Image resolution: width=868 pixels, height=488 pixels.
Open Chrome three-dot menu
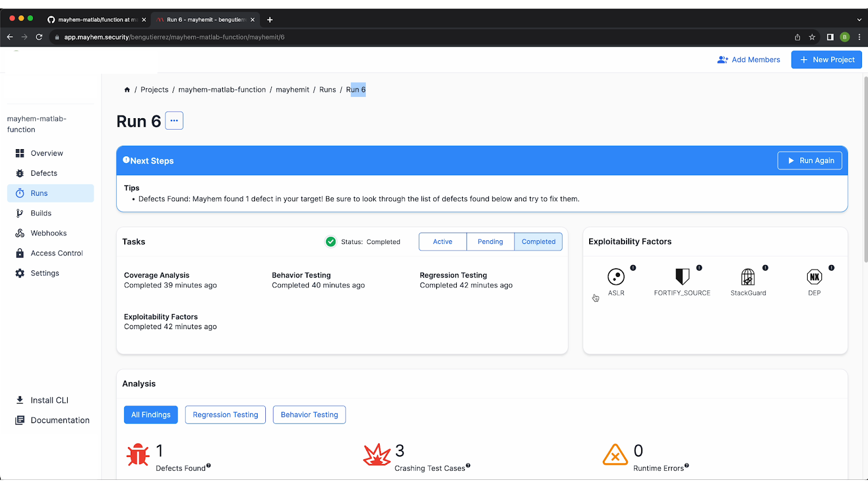[859, 37]
